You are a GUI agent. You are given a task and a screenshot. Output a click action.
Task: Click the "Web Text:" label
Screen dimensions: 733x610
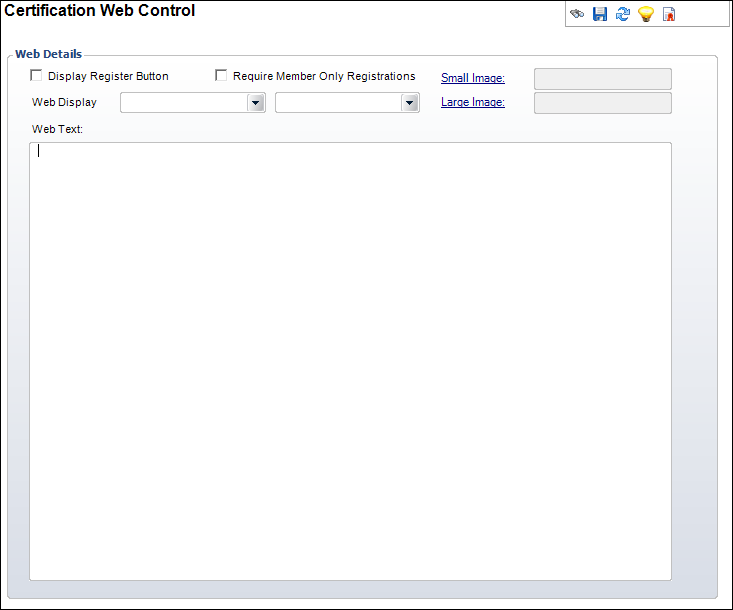[57, 129]
